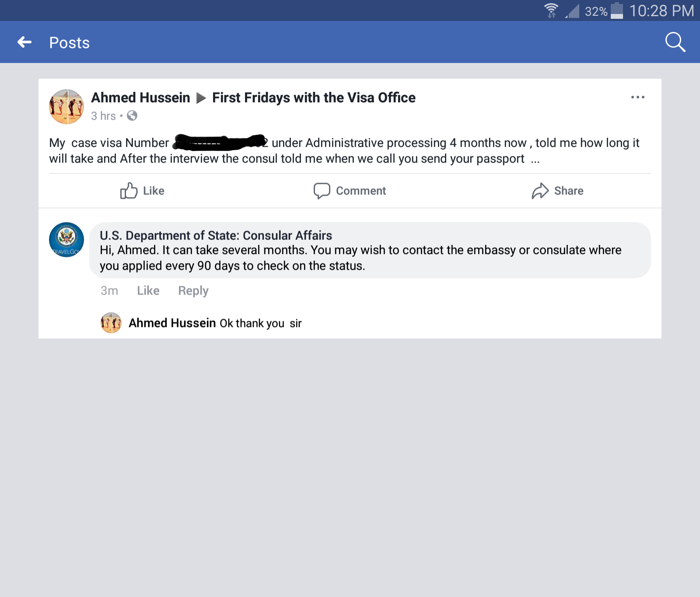The width and height of the screenshot is (700, 597).
Task: Click the globe public privacy icon
Action: pos(132,116)
